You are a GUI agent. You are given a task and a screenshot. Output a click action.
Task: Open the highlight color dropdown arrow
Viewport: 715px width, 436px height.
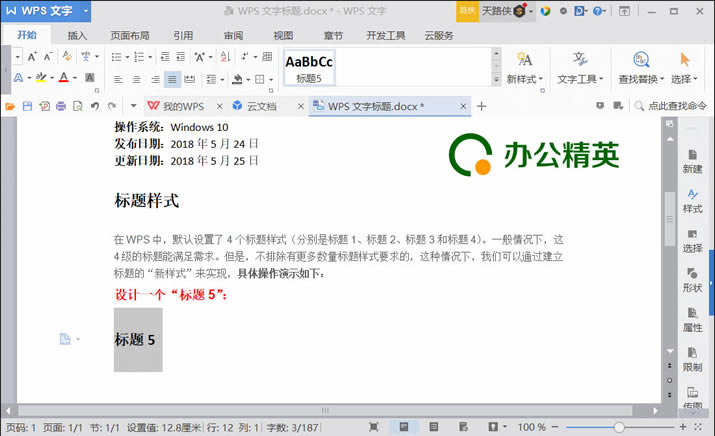coord(52,78)
